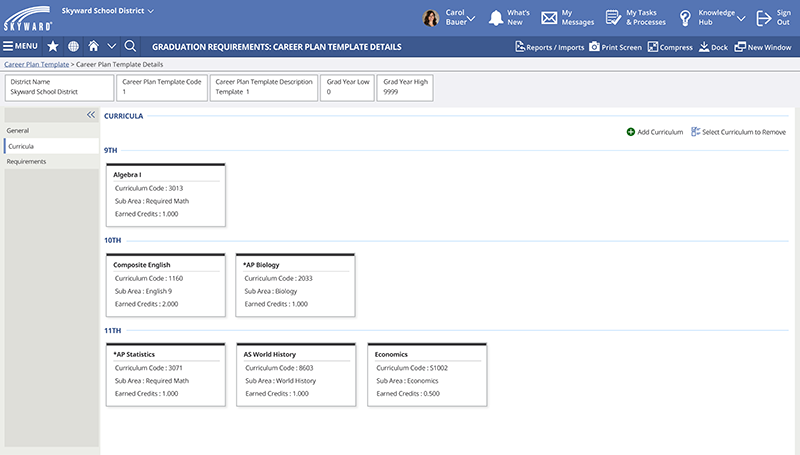Click the 10TH grade section header
The image size is (800, 455).
click(x=113, y=240)
